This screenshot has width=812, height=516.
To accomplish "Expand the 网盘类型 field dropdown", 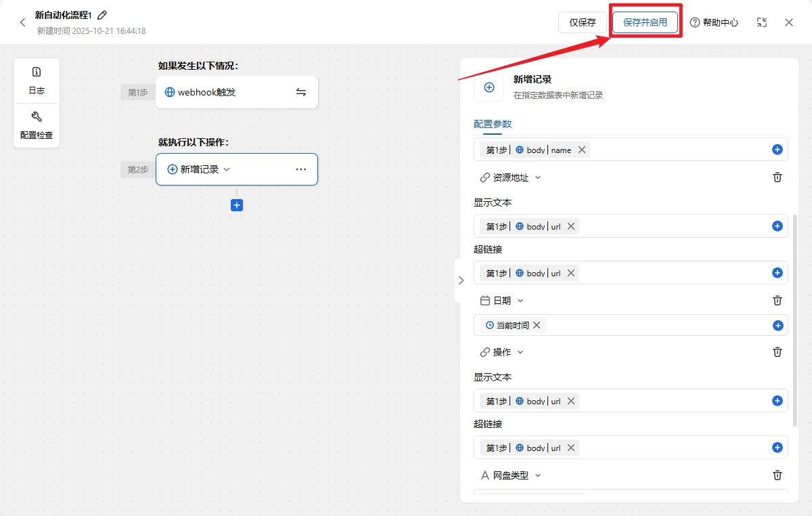I will [538, 475].
